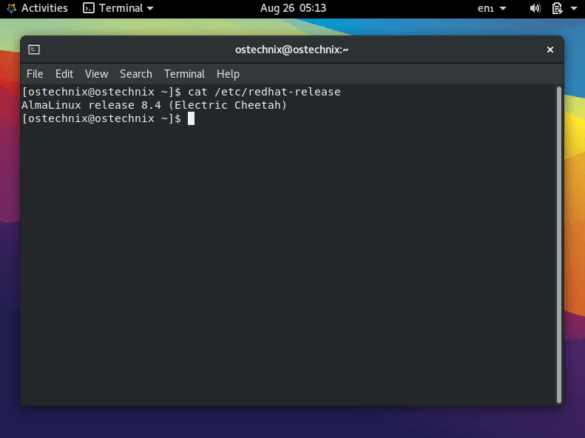Viewport: 585px width, 438px height.
Task: Click the Terminal icon in top bar
Action: [88, 8]
